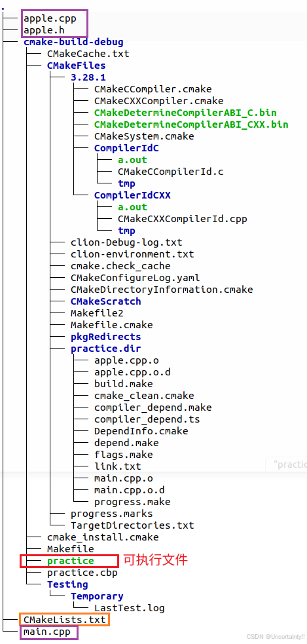307x644 pixels.
Task: Select the Makefile2 entry
Action: pos(97,313)
